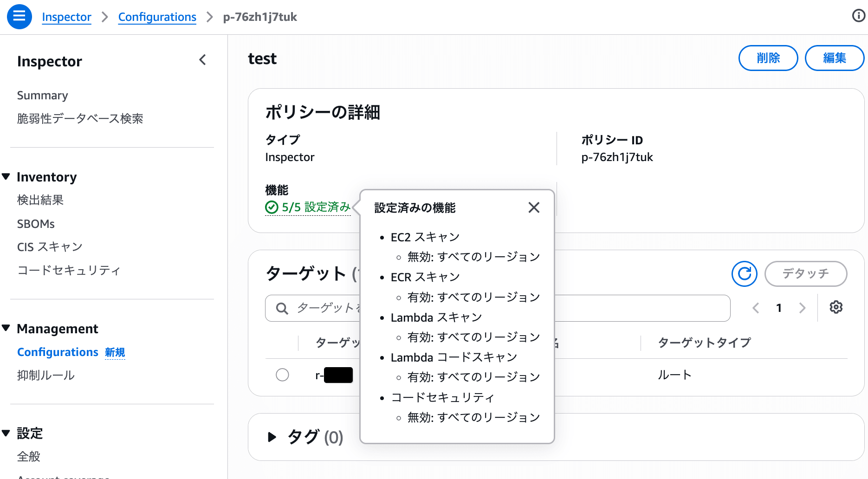
Task: Open SBOMs in the sidebar
Action: click(x=36, y=224)
